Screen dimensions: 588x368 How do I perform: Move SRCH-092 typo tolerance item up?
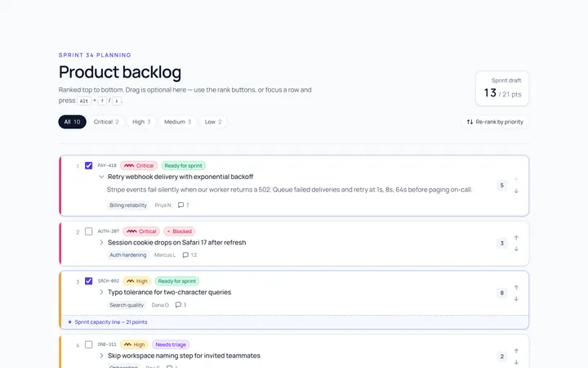(516, 288)
